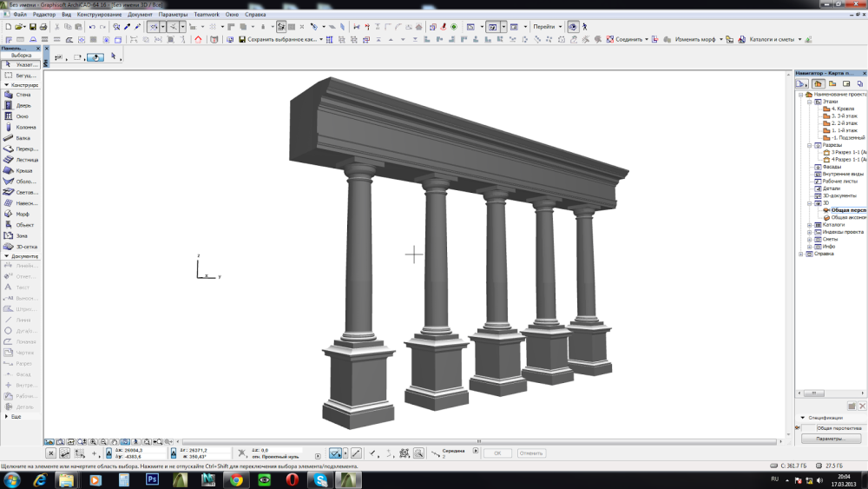Toggle the highlighted selection method in info box
868x489 pixels.
[95, 57]
